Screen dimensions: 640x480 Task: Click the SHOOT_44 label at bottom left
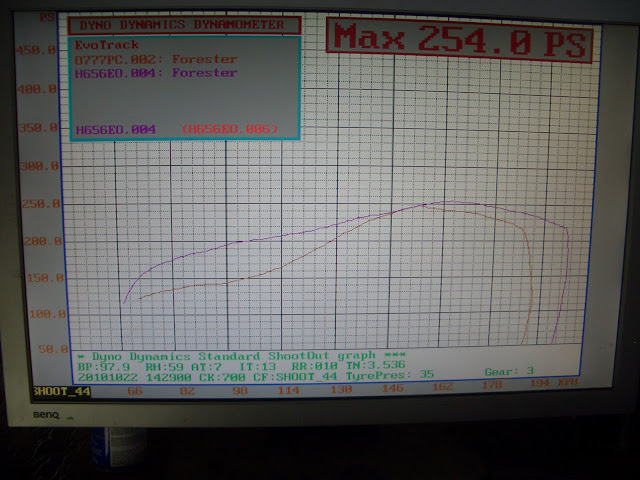[62, 392]
